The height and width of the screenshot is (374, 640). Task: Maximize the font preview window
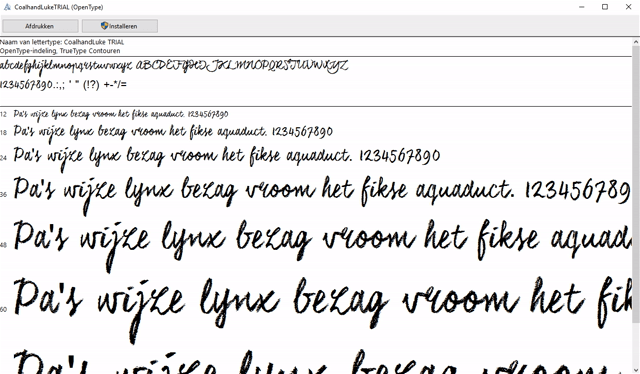[x=605, y=7]
